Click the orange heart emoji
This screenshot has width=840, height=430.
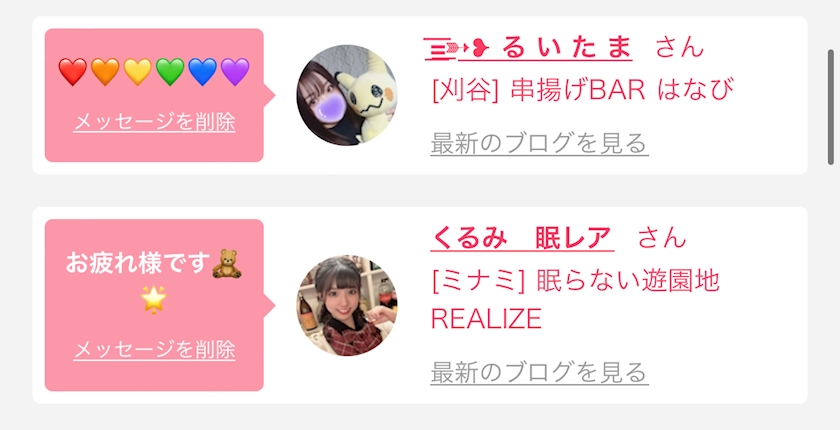(x=105, y=72)
